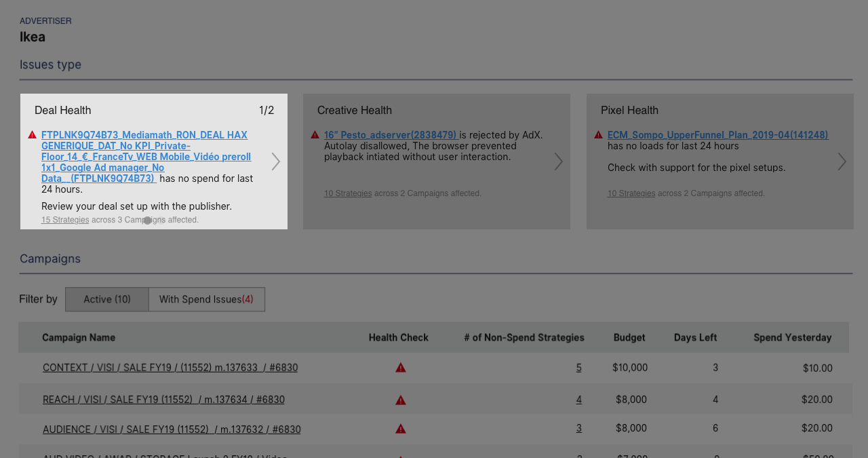Click the Creative Health card title
The image size is (868, 458).
355,110
